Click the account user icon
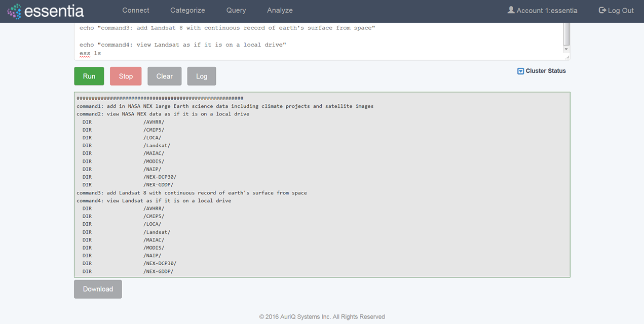 (x=511, y=10)
